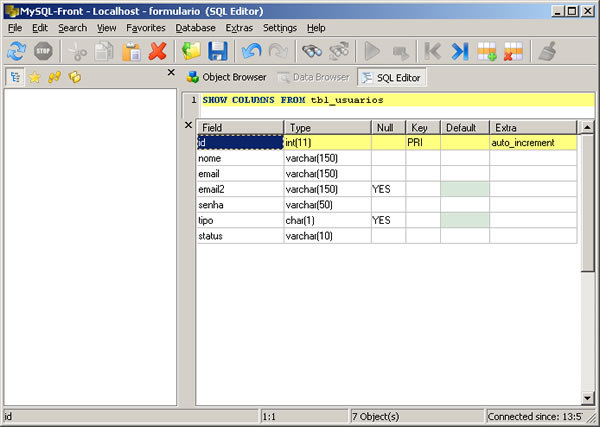
Task: Click the Key column header
Action: pyautogui.click(x=423, y=127)
